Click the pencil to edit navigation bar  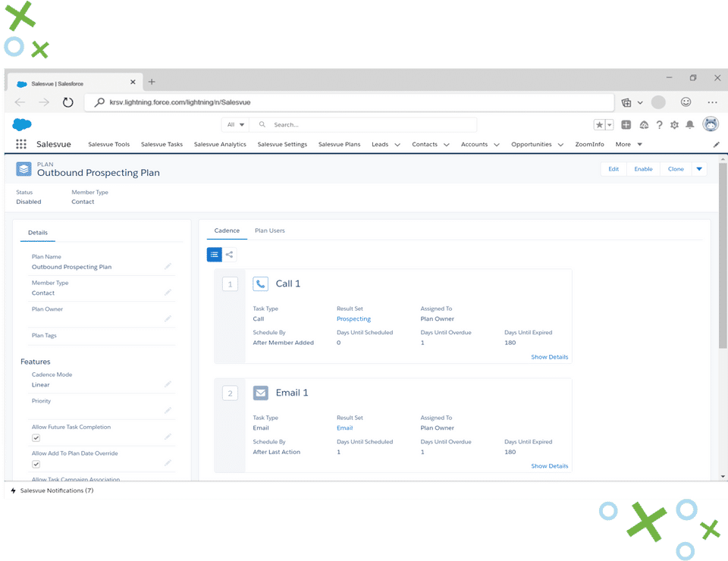pyautogui.click(x=717, y=145)
